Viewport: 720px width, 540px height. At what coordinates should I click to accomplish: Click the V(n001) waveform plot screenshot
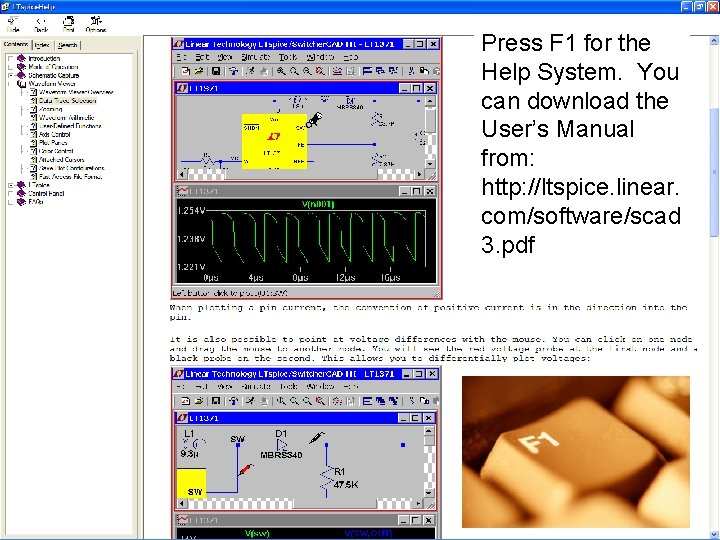pos(306,241)
